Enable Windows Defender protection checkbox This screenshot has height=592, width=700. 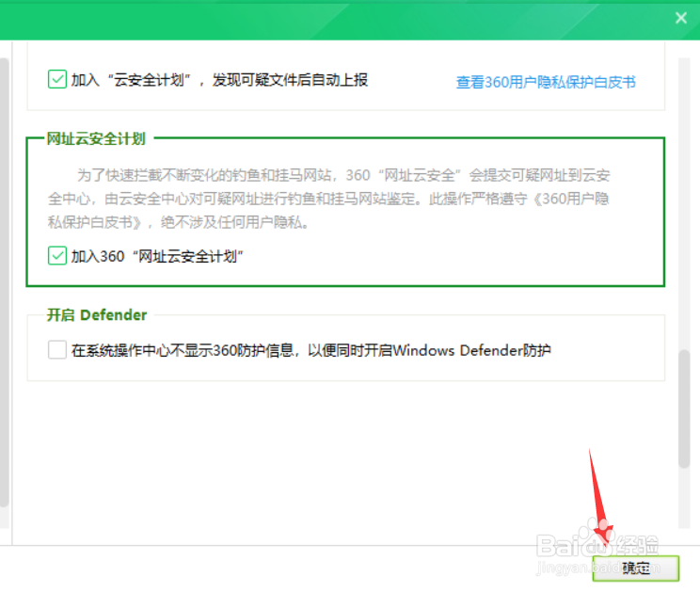(x=57, y=349)
